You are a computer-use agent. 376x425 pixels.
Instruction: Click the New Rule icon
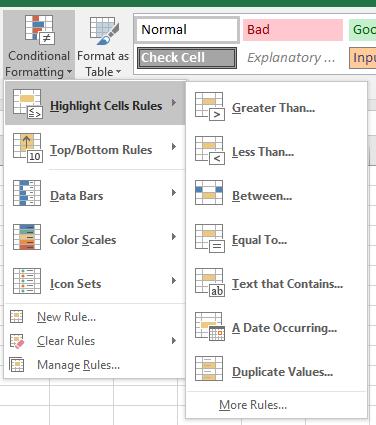17,316
